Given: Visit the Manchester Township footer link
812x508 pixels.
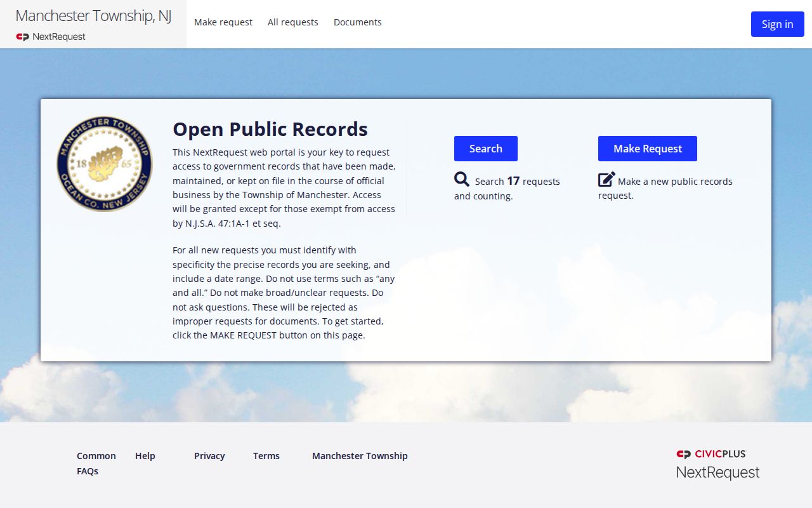Looking at the screenshot, I should point(360,456).
